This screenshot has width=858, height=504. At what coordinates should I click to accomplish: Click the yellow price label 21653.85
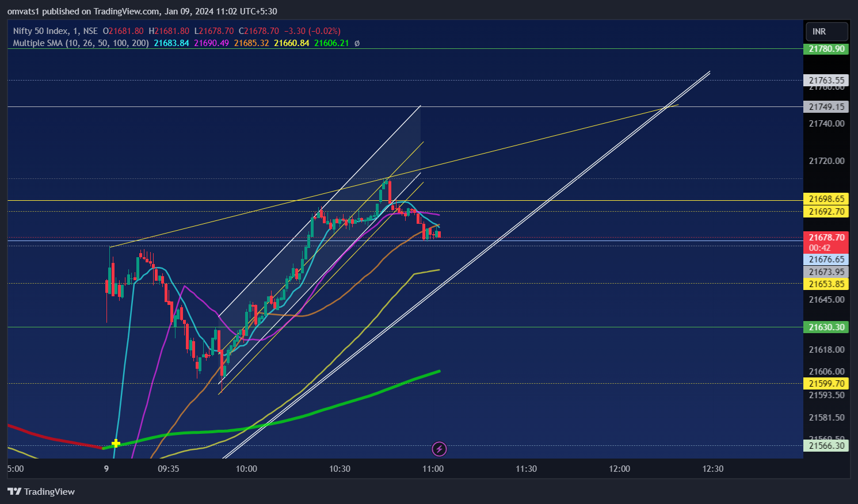[826, 284]
